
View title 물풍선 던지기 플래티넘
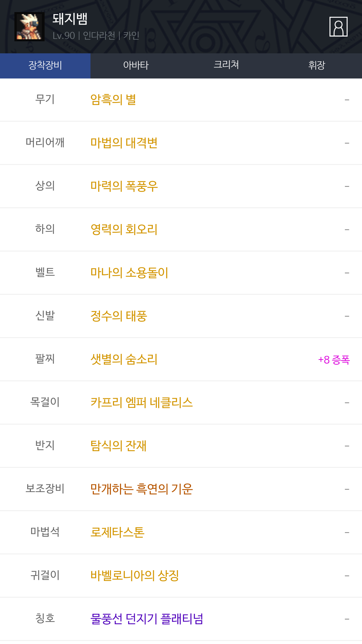pyautogui.click(x=147, y=619)
